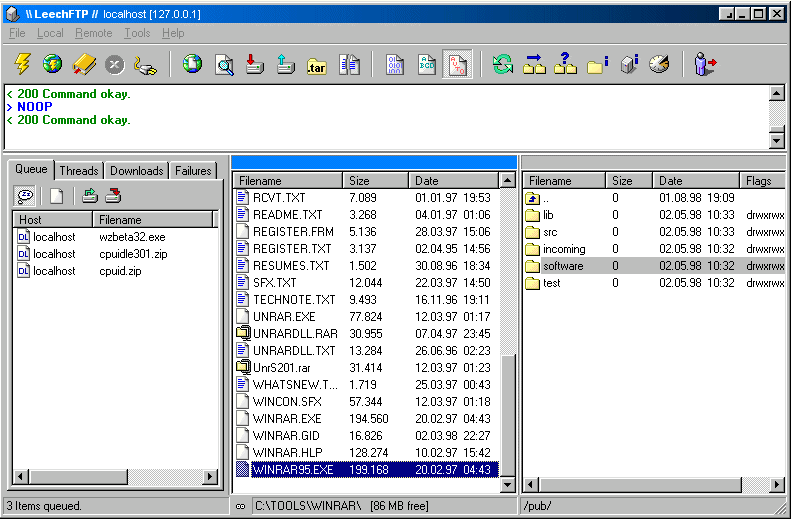Click the local file list scrollbar up arrow

click(507, 181)
